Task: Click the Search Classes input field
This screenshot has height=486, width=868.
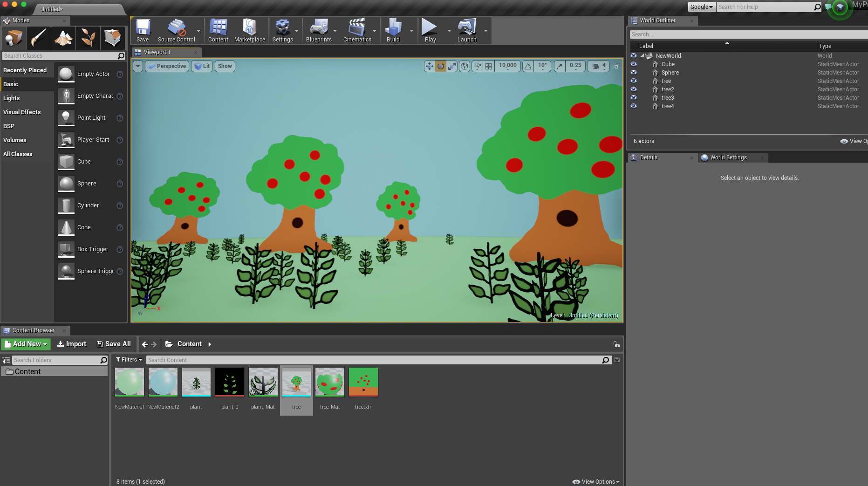Action: click(60, 56)
